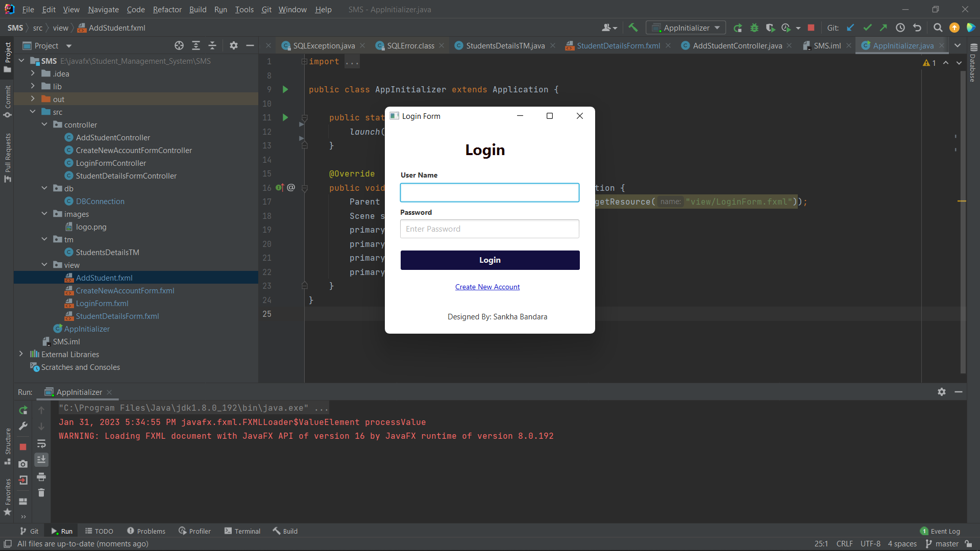Toggle Scroll to End in console
980x551 pixels.
[41, 460]
